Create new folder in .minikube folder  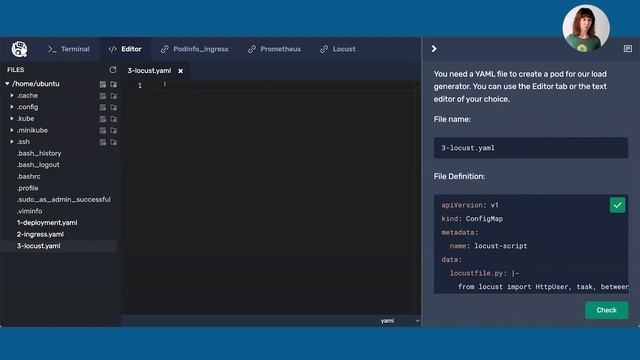(x=113, y=131)
